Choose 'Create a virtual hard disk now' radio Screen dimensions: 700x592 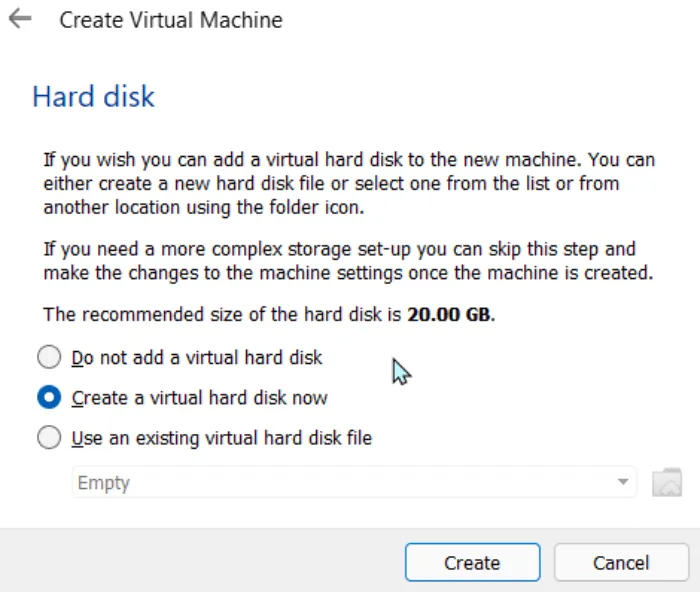coord(49,398)
